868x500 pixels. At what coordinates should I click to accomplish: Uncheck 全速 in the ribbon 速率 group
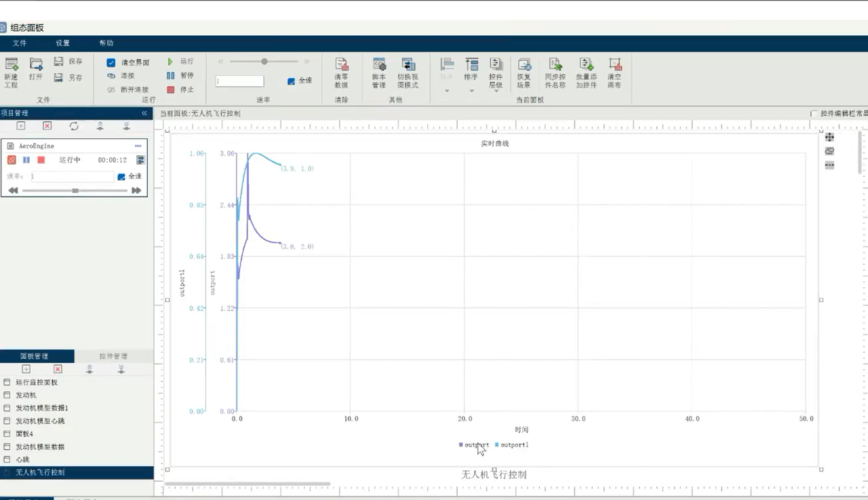(291, 81)
